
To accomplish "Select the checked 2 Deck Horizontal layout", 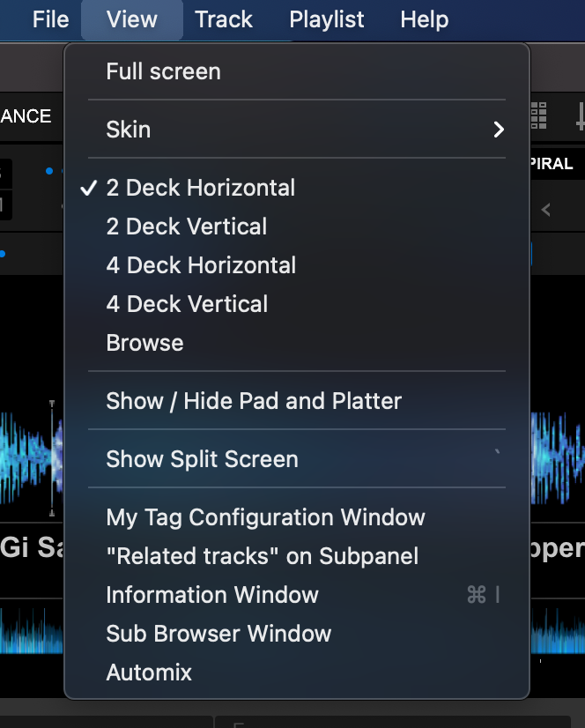I will 201,188.
